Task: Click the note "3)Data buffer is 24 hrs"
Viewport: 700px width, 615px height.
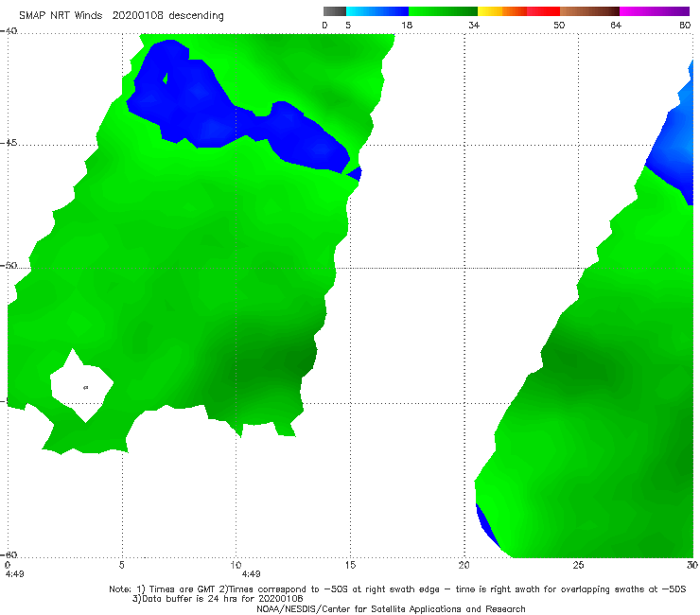Action: click(218, 599)
